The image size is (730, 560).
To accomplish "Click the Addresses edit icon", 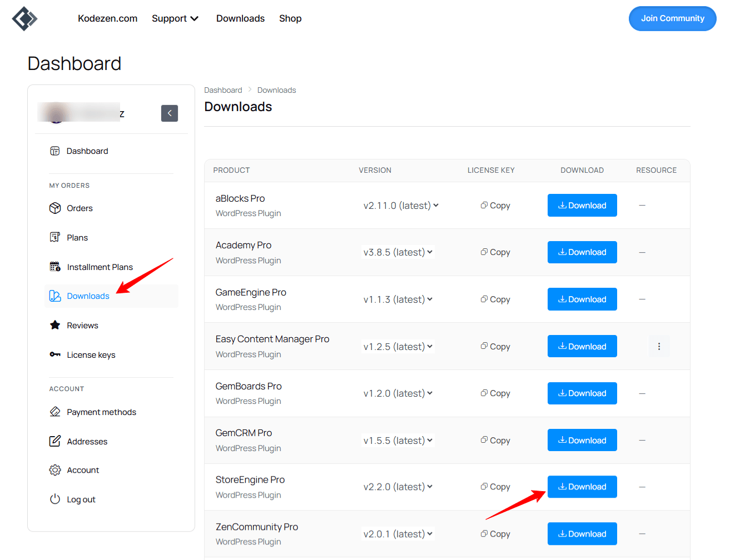I will click(x=55, y=441).
